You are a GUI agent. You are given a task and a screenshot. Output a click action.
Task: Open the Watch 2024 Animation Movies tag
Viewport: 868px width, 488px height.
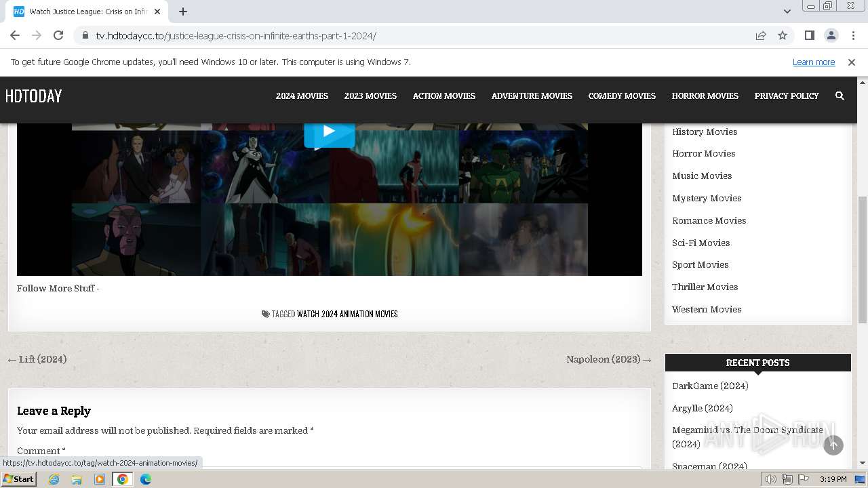[347, 314]
